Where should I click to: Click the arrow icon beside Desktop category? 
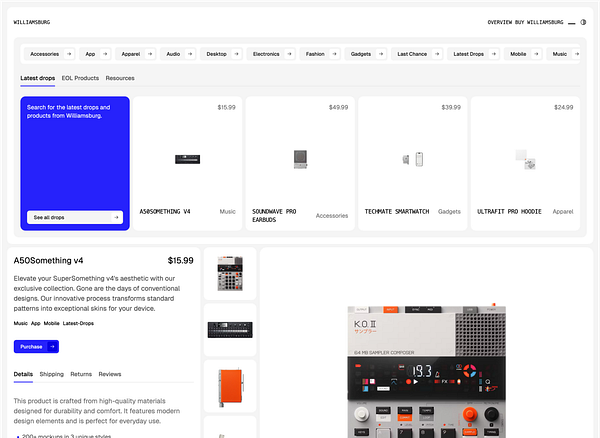236,54
